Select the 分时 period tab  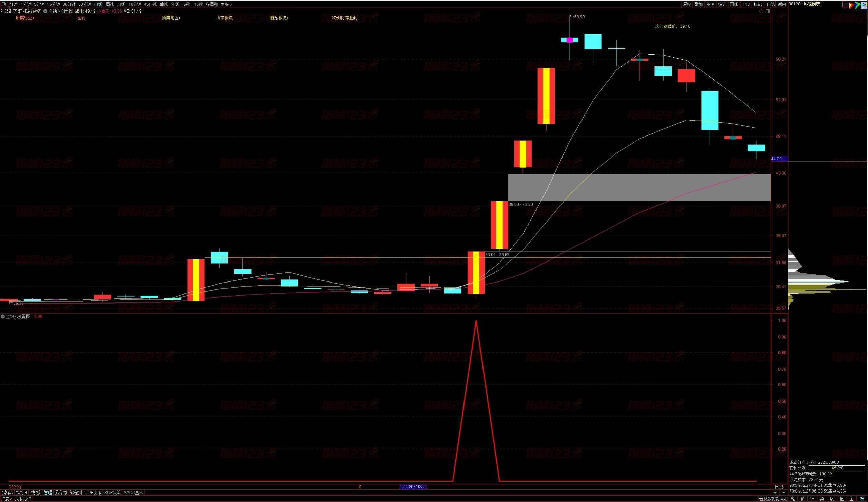point(13,4)
